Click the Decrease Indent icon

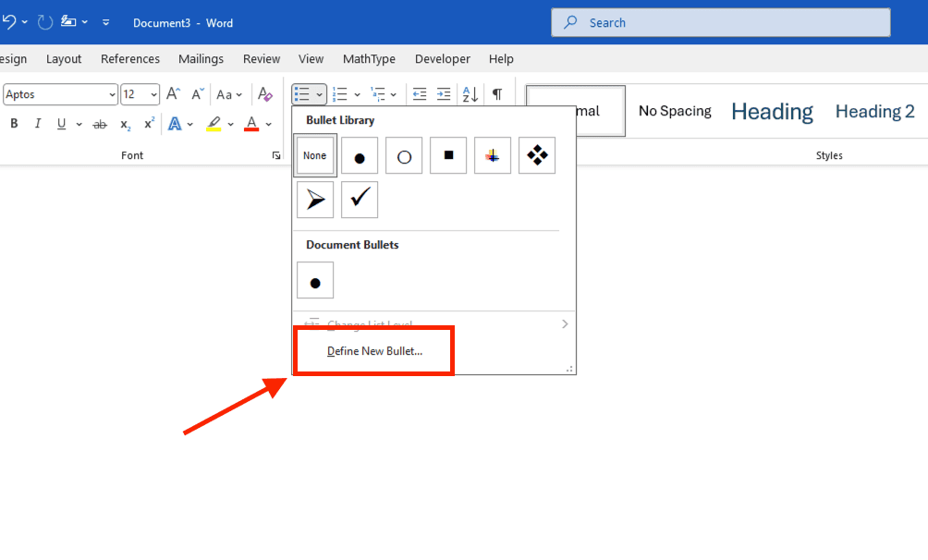tap(420, 94)
